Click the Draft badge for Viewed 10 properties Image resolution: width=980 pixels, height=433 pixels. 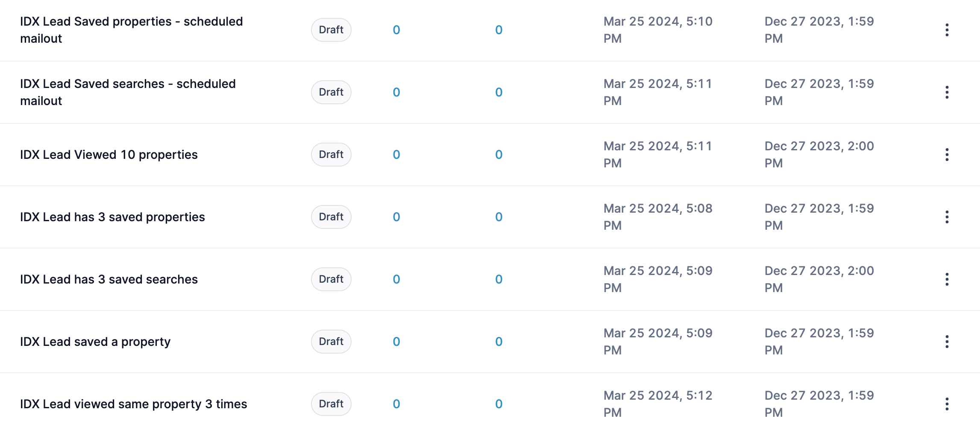(x=331, y=155)
